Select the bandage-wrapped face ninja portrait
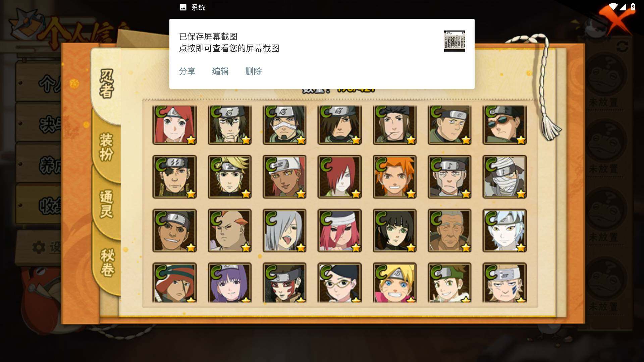This screenshot has height=362, width=644. 504,177
